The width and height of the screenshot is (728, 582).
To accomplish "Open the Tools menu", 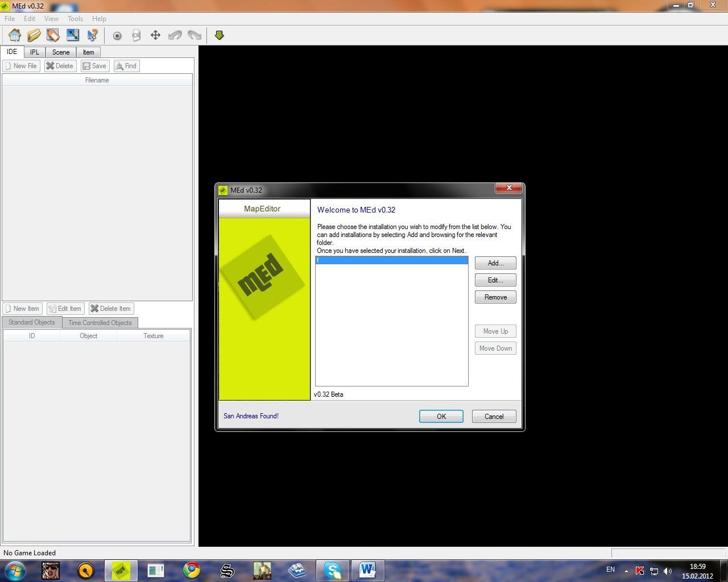I will (x=75, y=19).
